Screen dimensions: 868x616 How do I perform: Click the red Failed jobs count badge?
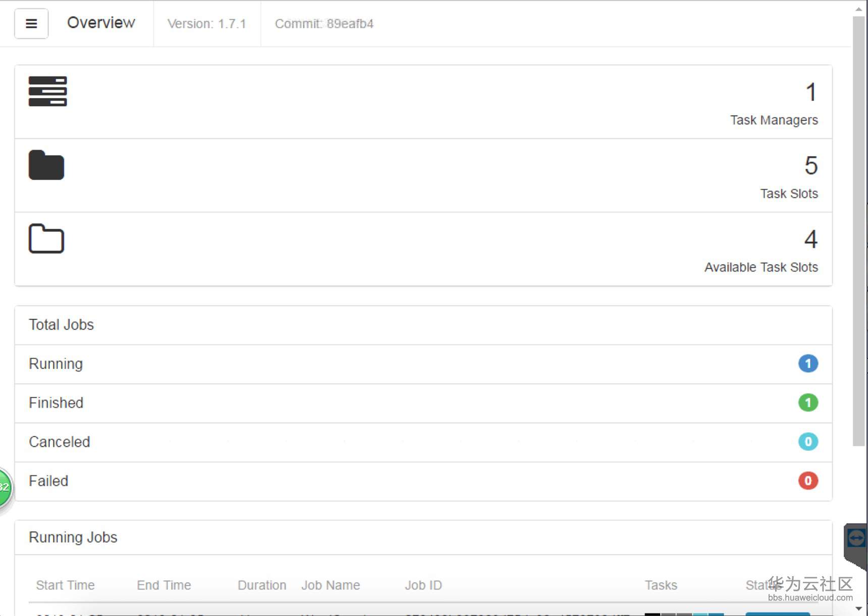(808, 481)
